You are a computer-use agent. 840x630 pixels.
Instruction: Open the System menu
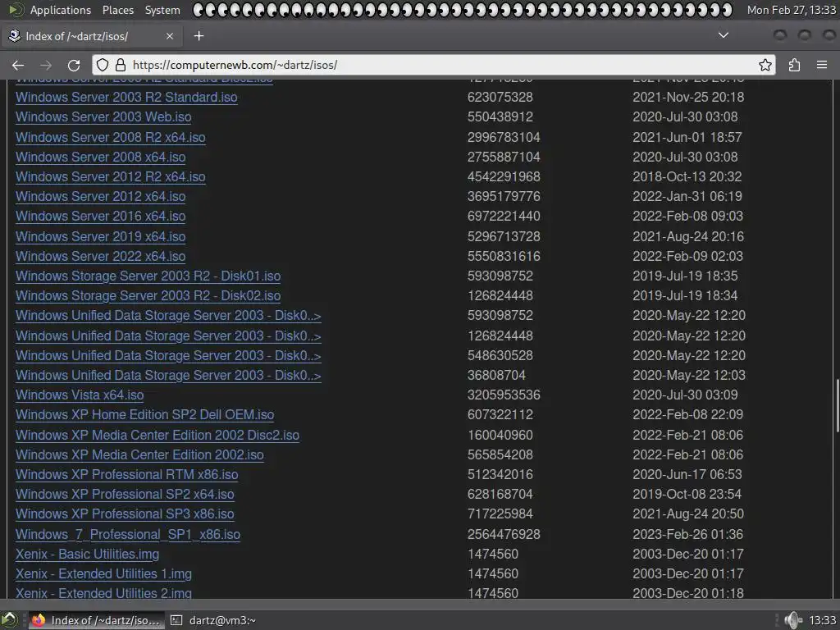click(162, 10)
